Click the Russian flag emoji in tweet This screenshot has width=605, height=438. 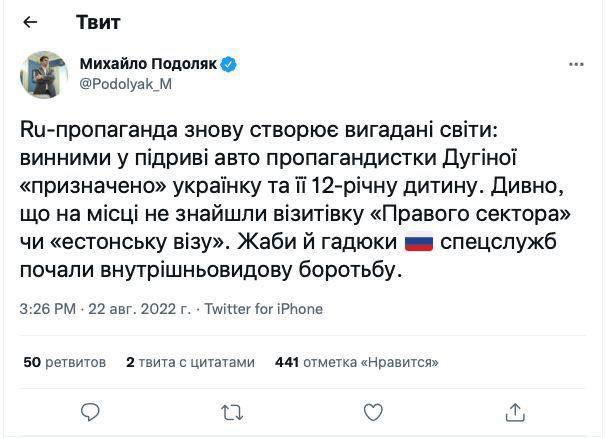[x=416, y=243]
